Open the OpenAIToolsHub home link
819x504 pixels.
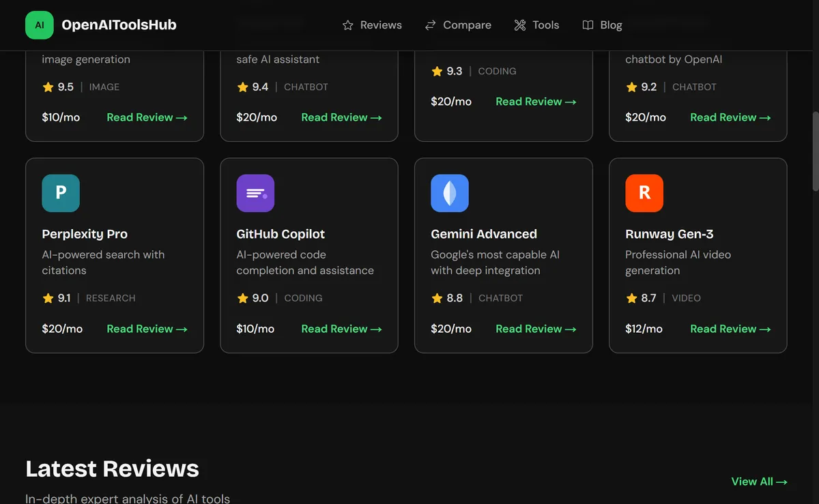coord(101,25)
